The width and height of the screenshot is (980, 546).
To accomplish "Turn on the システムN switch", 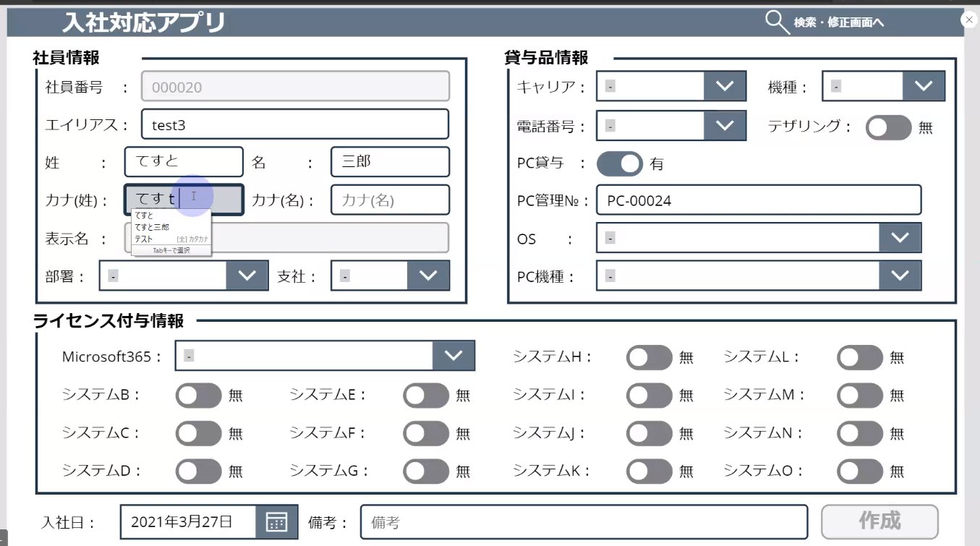I will click(x=860, y=433).
